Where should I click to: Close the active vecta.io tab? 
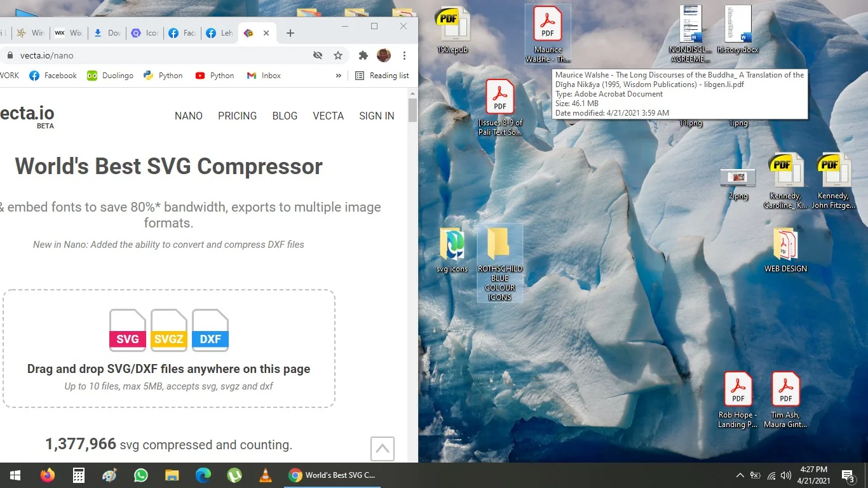pyautogui.click(x=266, y=33)
